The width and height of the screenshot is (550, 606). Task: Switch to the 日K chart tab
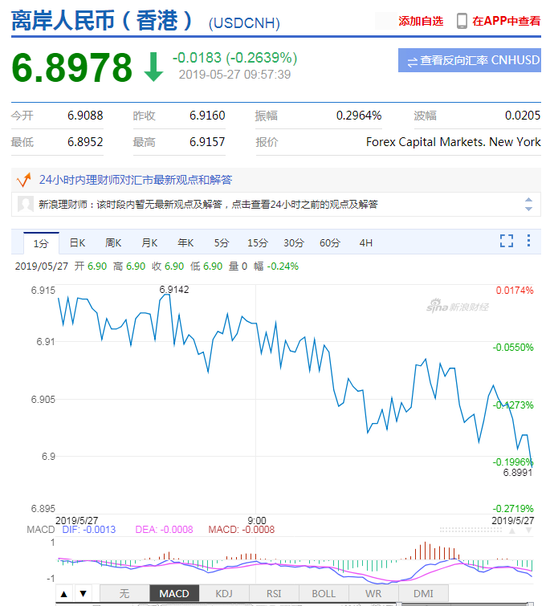[x=77, y=243]
